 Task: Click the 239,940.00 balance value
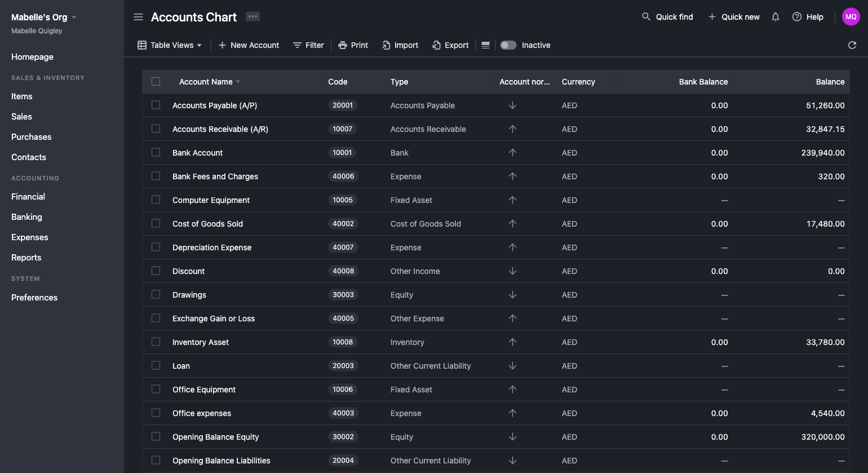tap(823, 153)
